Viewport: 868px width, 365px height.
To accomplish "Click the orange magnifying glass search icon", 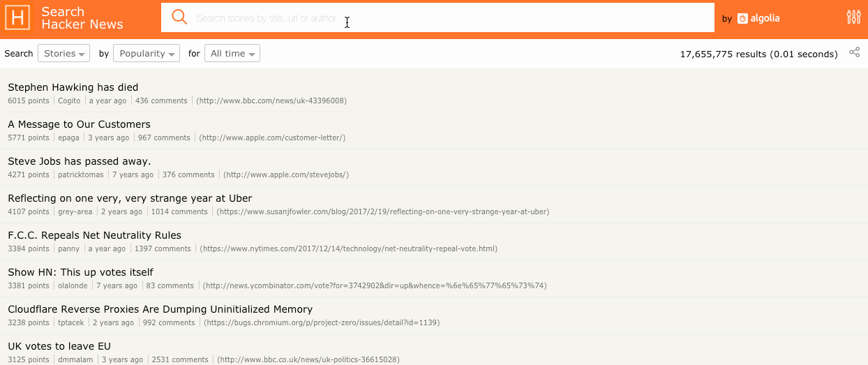I will click(179, 17).
